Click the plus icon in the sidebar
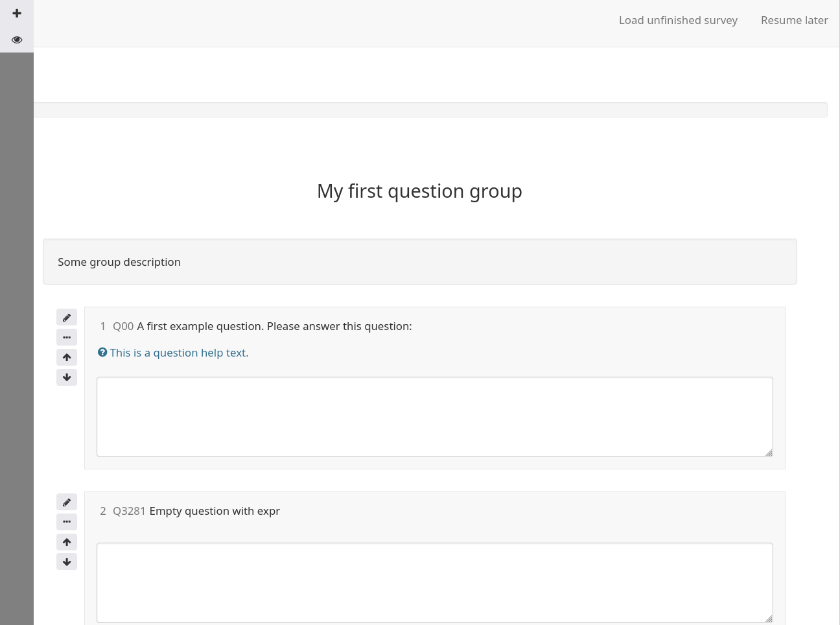 pyautogui.click(x=17, y=14)
